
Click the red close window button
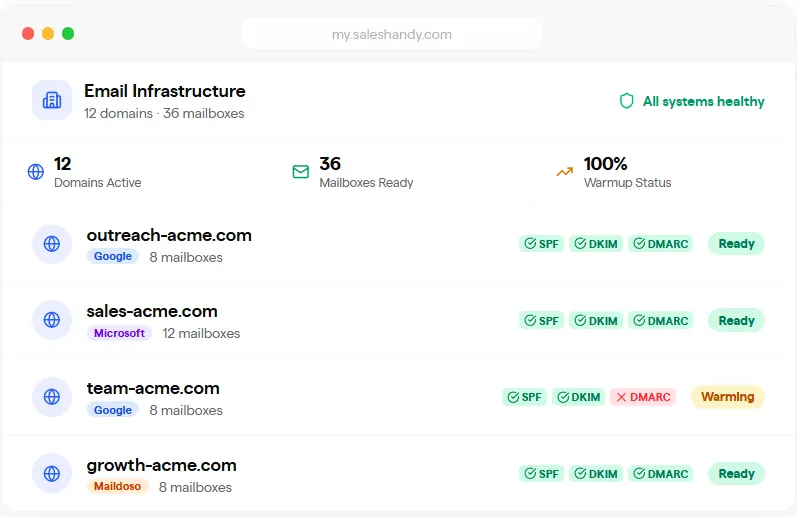[x=28, y=34]
